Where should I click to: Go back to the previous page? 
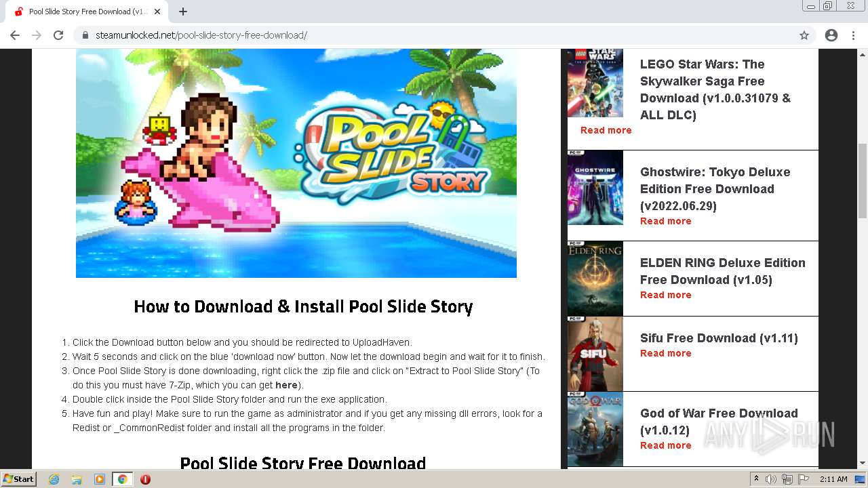pos(15,35)
